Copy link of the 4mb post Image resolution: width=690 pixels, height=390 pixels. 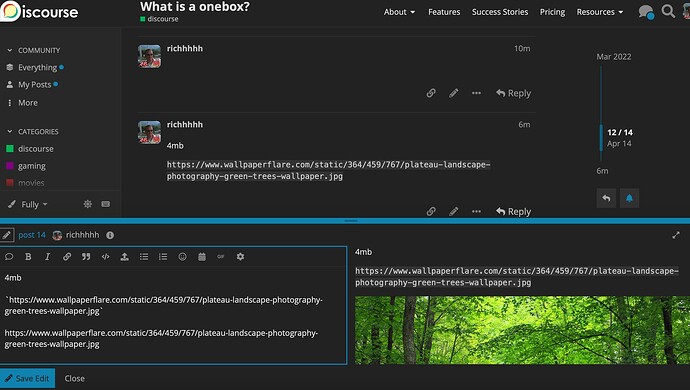(x=431, y=211)
